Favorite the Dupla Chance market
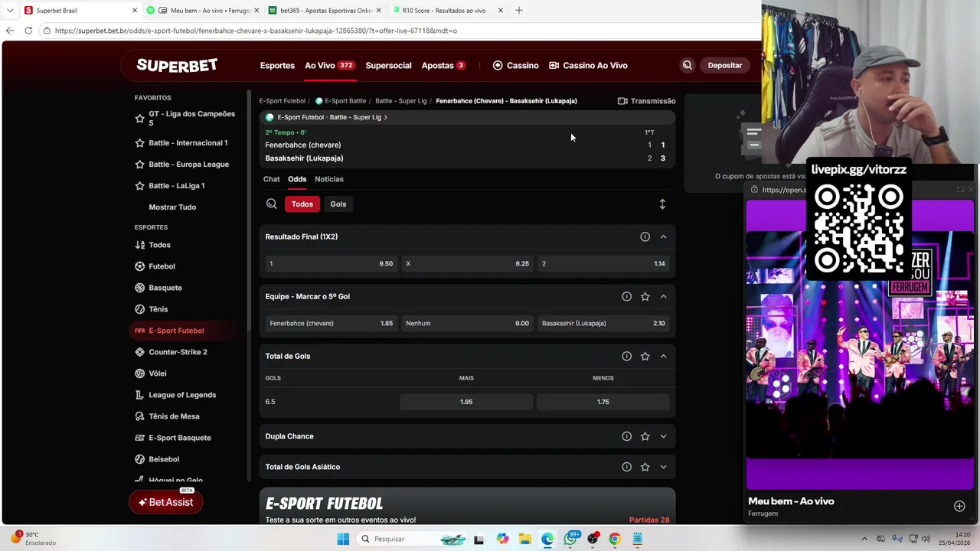The height and width of the screenshot is (551, 980). coord(645,436)
